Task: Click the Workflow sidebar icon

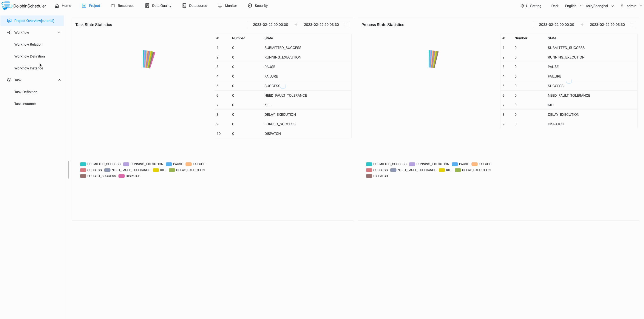Action: 9,32
